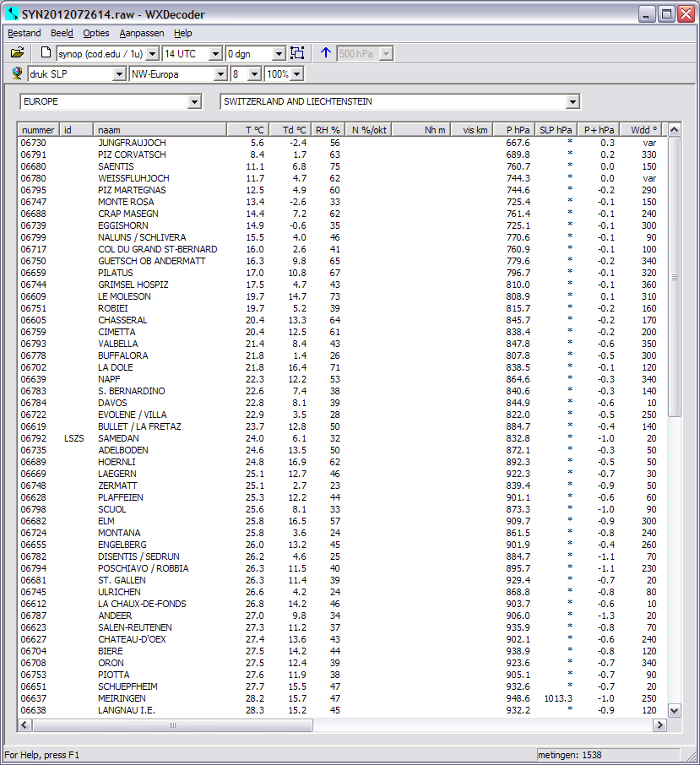The height and width of the screenshot is (765, 700).
Task: Click station number 06651
Action: click(x=33, y=686)
